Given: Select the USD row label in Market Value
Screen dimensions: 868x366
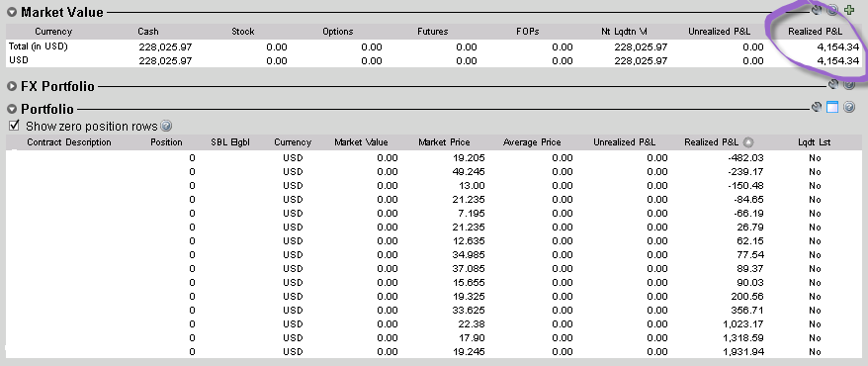Looking at the screenshot, I should point(18,59).
